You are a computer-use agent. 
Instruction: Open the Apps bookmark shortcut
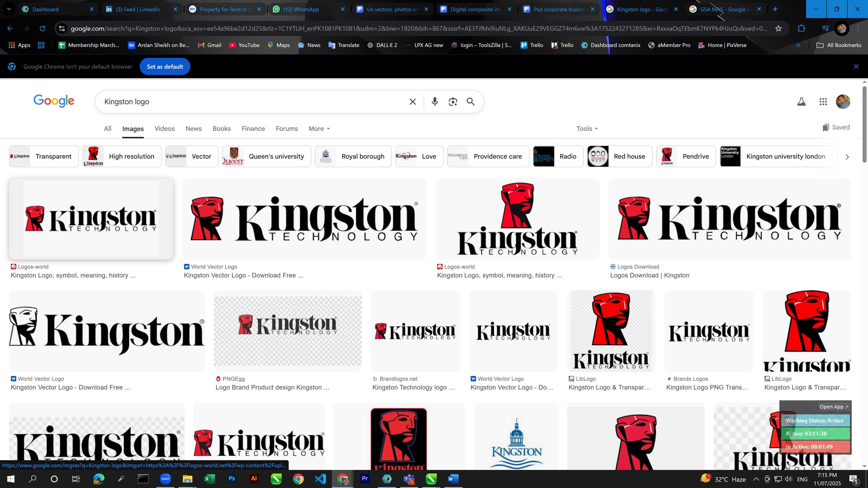(x=19, y=45)
